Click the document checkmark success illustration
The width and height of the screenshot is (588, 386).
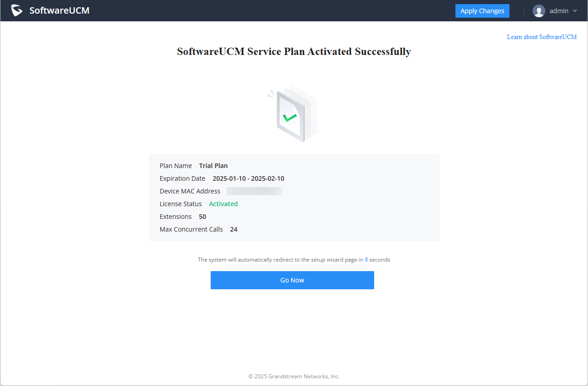coord(293,113)
